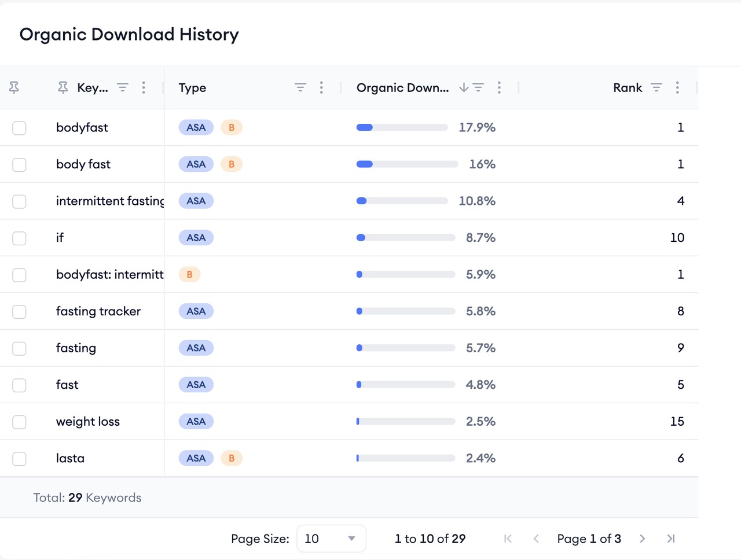
Task: Click rank 9 in fasting row
Action: coord(681,348)
